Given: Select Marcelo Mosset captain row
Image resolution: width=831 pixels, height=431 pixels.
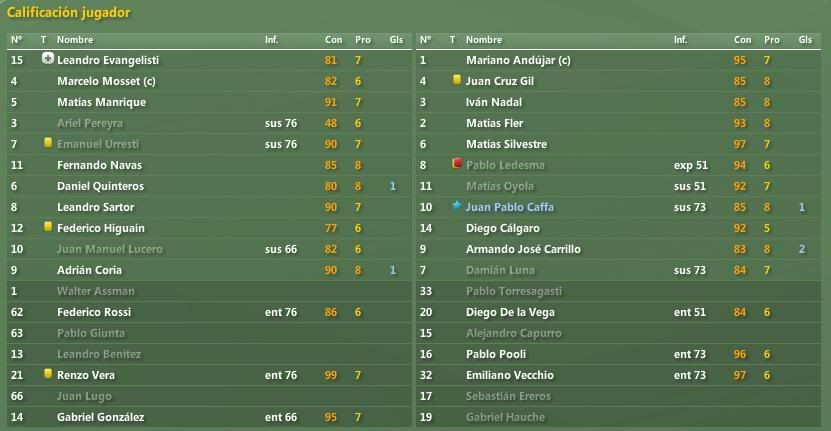Looking at the screenshot, I should [209, 81].
